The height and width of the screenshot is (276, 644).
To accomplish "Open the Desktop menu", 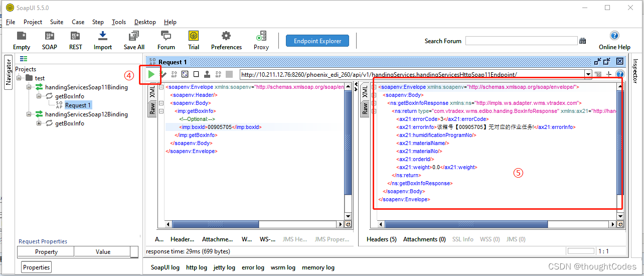I will pyautogui.click(x=145, y=22).
